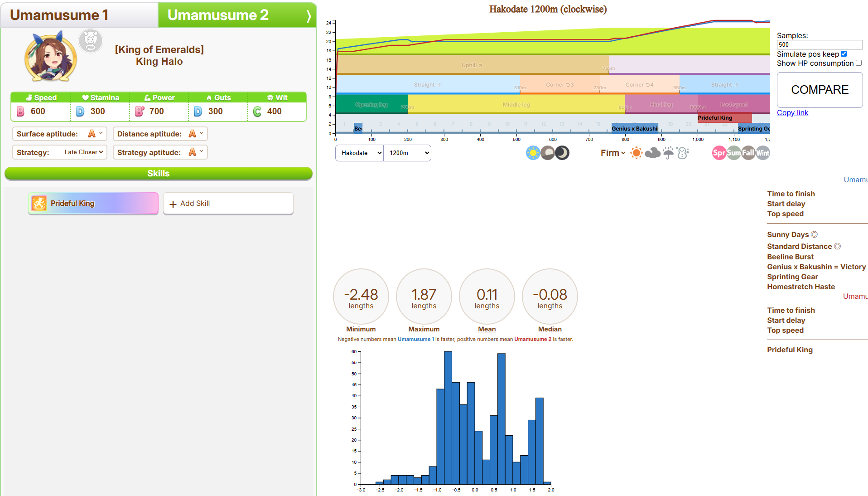Click Guts stat value 300
The width and height of the screenshot is (868, 496).
(216, 112)
